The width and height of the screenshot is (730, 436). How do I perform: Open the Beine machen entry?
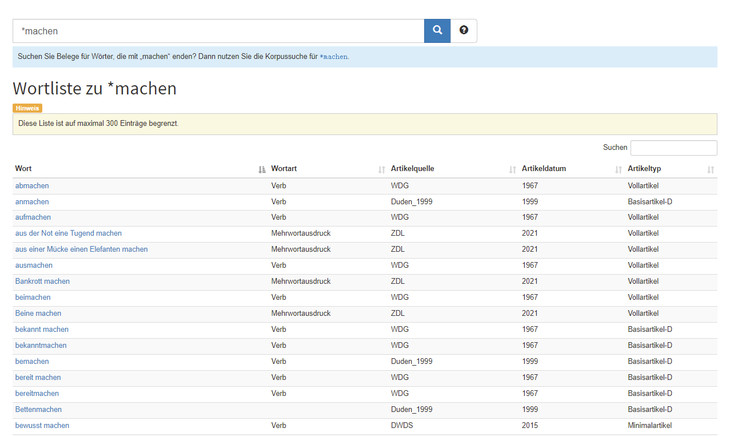pyautogui.click(x=38, y=314)
